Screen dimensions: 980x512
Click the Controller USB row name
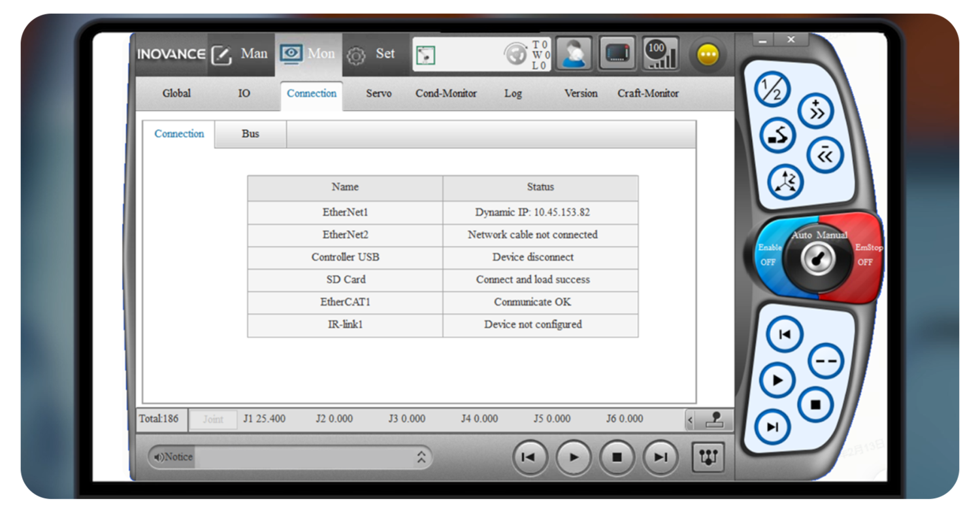[x=346, y=257]
